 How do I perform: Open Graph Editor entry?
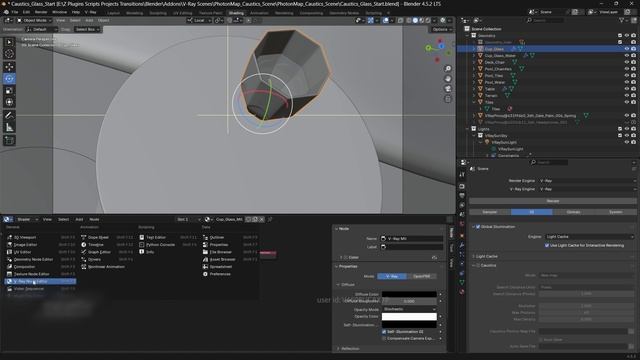pyautogui.click(x=107, y=252)
